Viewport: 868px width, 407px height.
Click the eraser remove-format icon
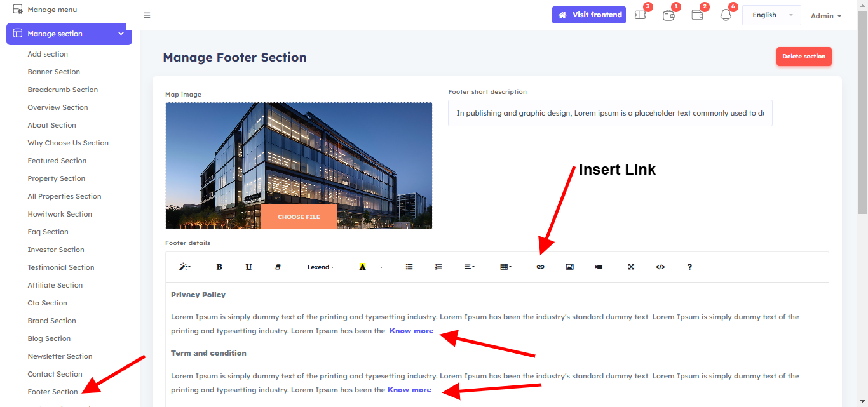pyautogui.click(x=278, y=267)
